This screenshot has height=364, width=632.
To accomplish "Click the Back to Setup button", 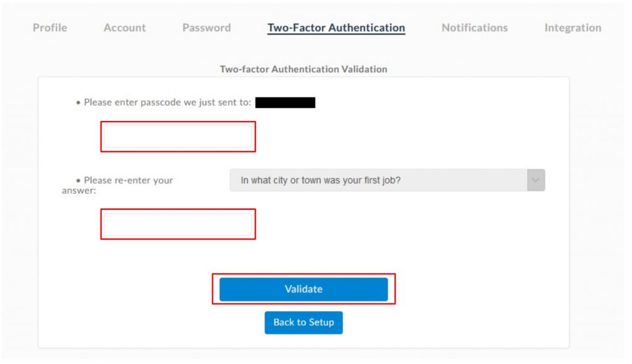I will [x=303, y=322].
